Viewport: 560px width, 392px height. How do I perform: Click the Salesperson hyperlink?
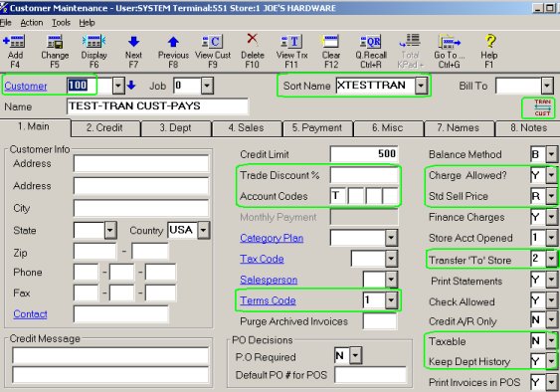269,280
